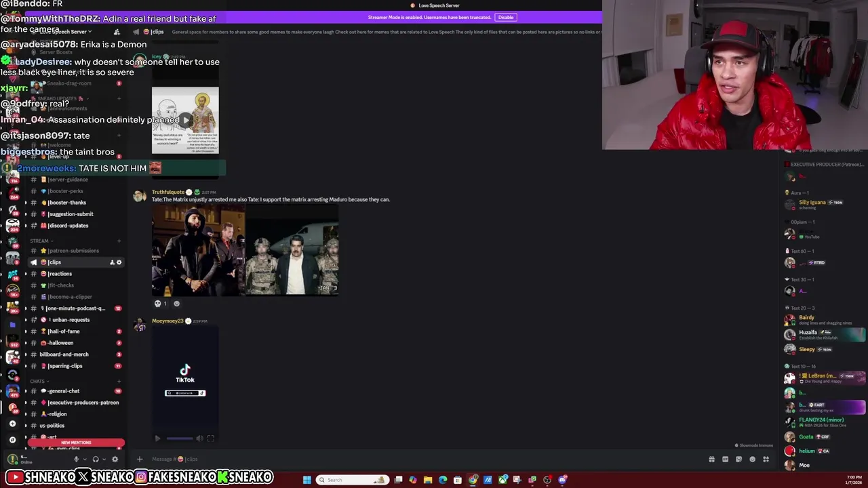Open the server-guidance channel

tap(75, 180)
